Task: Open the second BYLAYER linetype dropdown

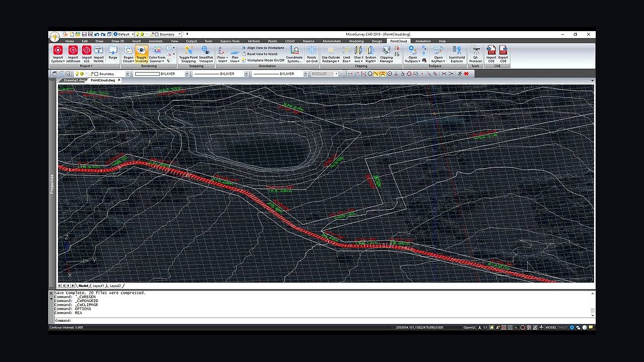Action: coord(246,73)
